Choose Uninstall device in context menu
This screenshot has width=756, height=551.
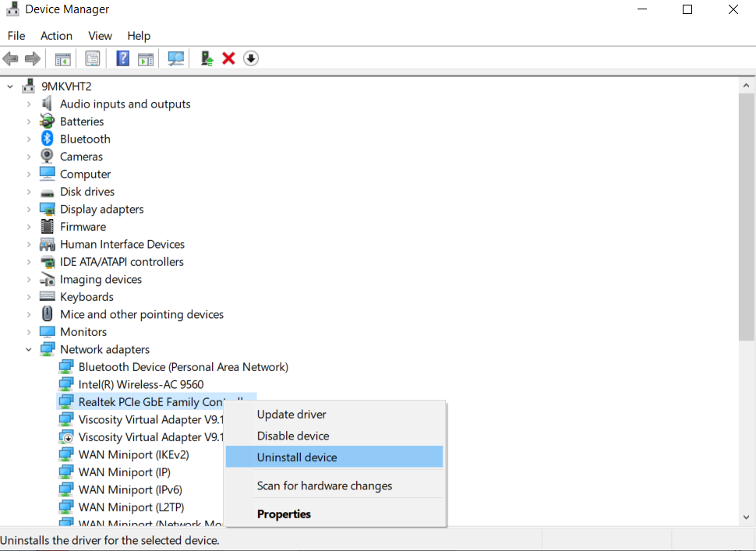tap(334, 457)
